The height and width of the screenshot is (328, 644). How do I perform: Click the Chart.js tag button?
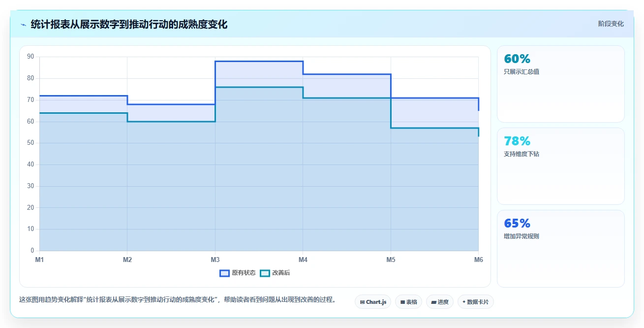[373, 302]
